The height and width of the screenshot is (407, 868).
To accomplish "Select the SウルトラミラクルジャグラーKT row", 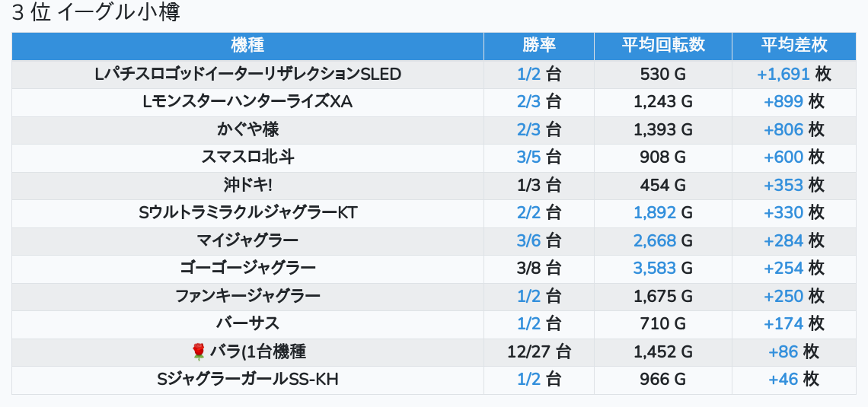I will pyautogui.click(x=247, y=212).
